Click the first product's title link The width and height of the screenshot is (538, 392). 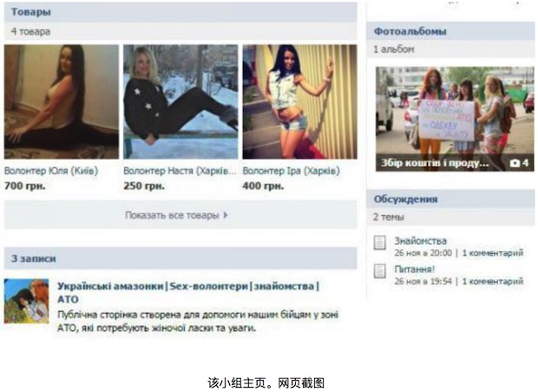(51, 171)
